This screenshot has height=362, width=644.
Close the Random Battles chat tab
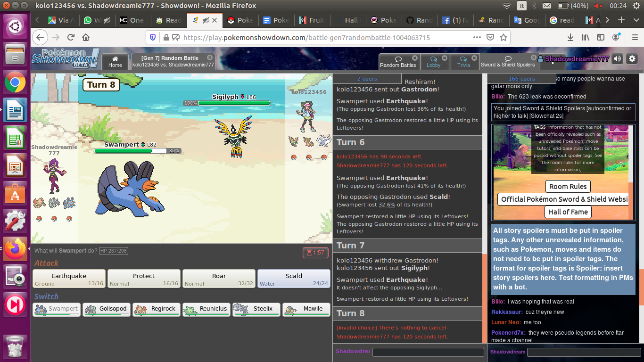(414, 58)
